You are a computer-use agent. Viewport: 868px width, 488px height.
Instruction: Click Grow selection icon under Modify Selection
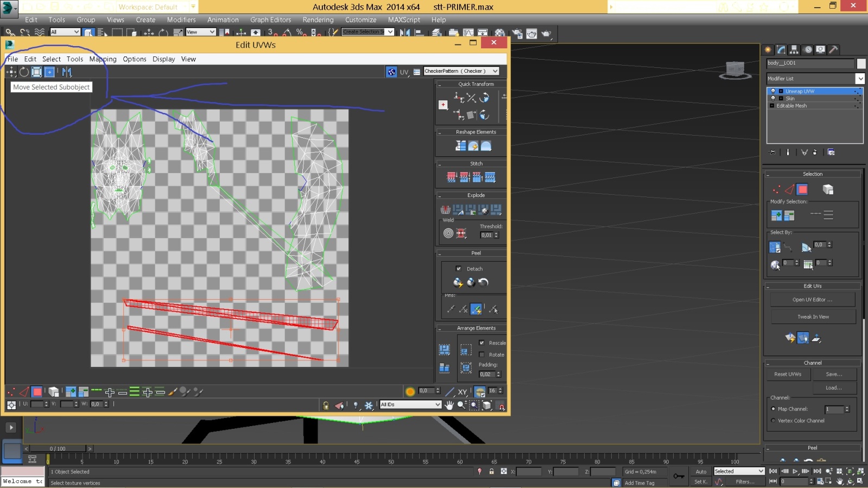pos(776,216)
